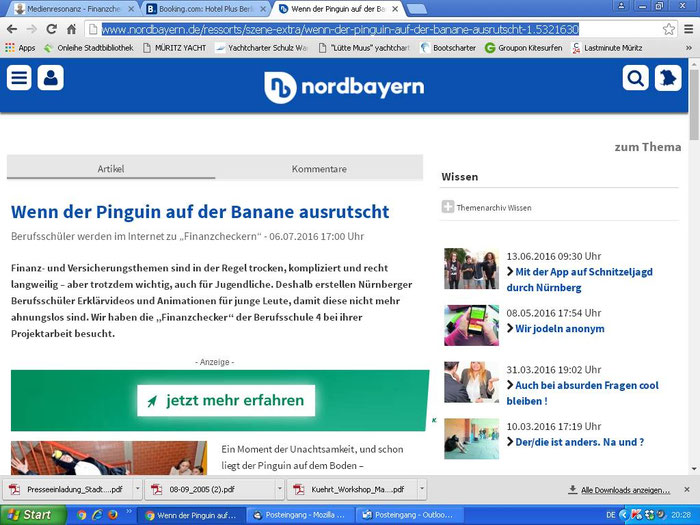Close the downloads bar
This screenshot has height=525, width=700.
687,489
